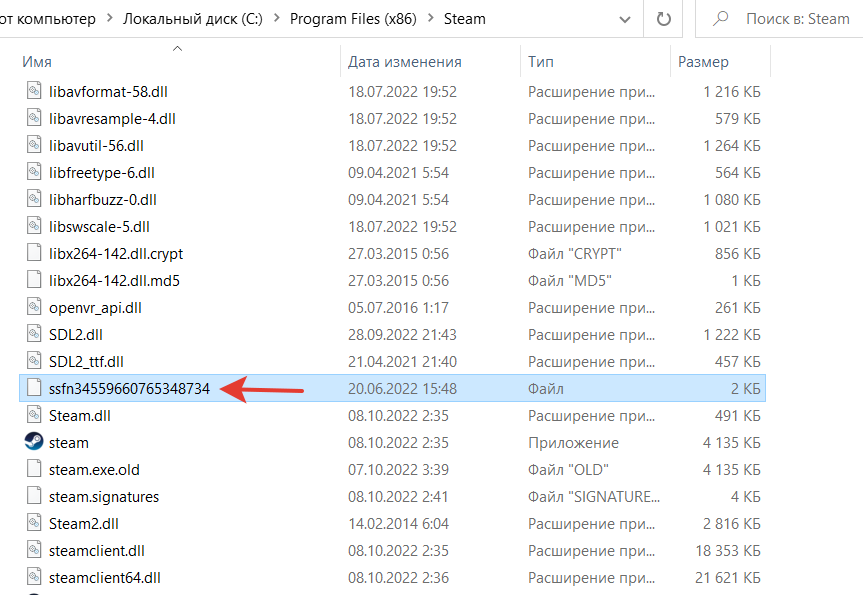This screenshot has width=863, height=596.
Task: Click the libharfbuzz-0.dll file icon
Action: (34, 199)
